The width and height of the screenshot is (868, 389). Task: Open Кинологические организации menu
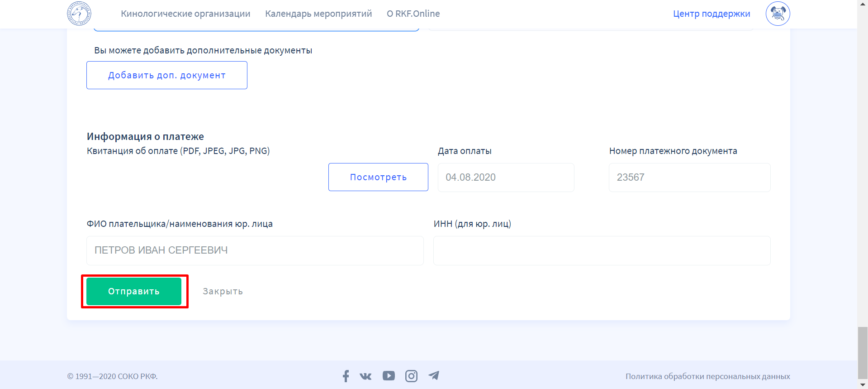click(x=185, y=14)
